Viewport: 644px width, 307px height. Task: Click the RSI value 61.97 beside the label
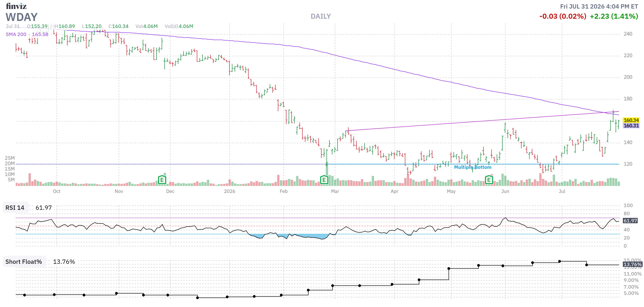point(44,208)
